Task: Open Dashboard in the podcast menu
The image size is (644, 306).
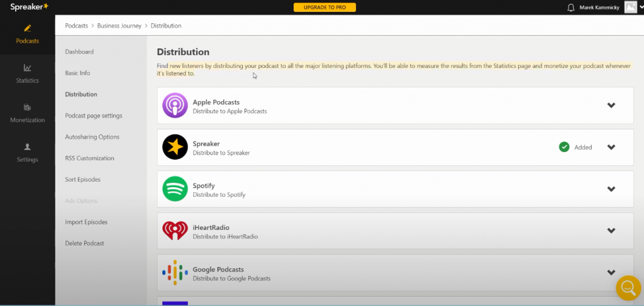Action: (79, 52)
